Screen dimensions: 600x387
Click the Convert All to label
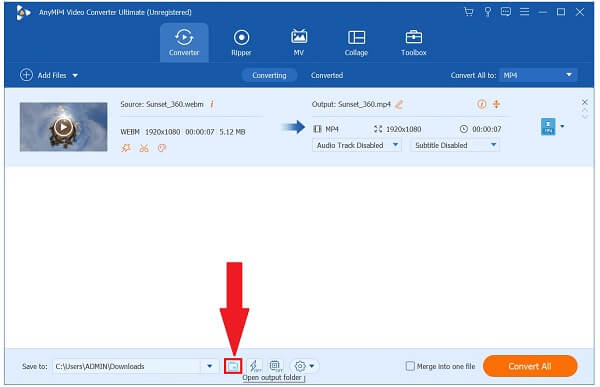coord(473,75)
